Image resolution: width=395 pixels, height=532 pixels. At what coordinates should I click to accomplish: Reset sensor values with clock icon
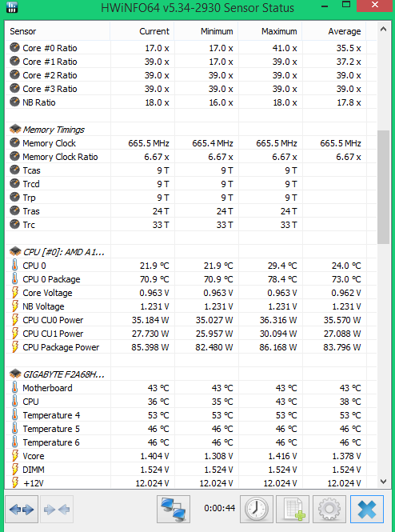(x=257, y=510)
